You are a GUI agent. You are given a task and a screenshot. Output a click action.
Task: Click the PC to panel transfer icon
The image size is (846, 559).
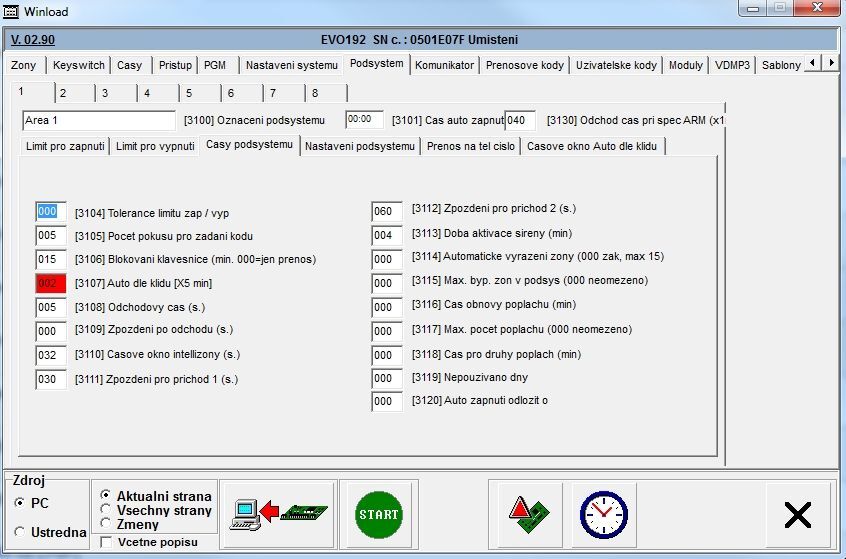point(278,514)
